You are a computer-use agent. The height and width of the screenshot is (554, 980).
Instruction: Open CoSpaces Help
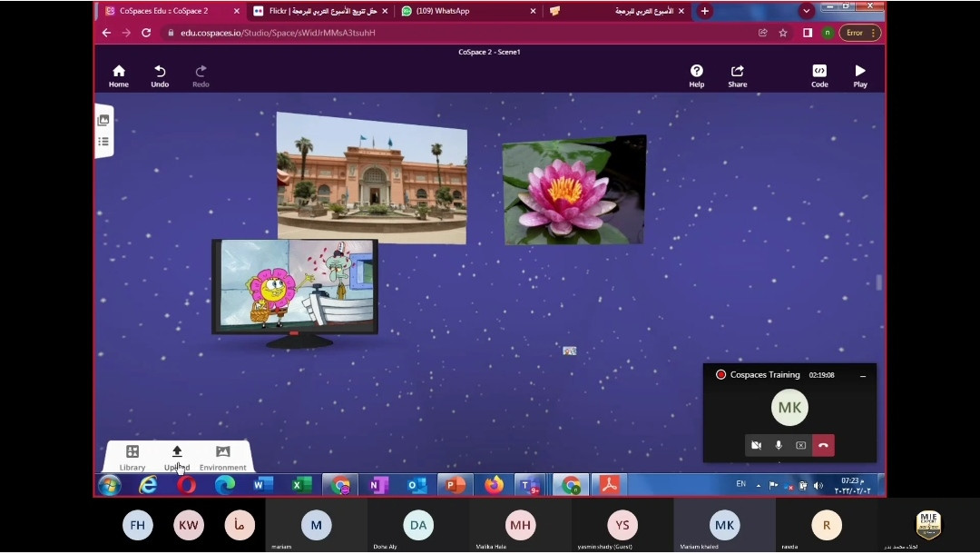click(x=696, y=75)
